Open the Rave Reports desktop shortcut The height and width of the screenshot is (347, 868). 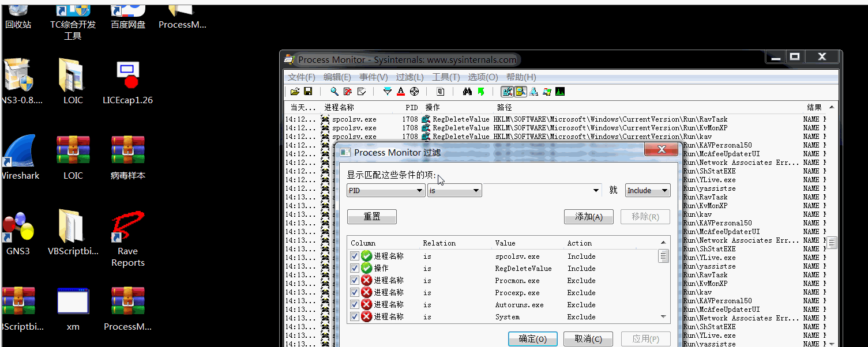[x=128, y=239]
